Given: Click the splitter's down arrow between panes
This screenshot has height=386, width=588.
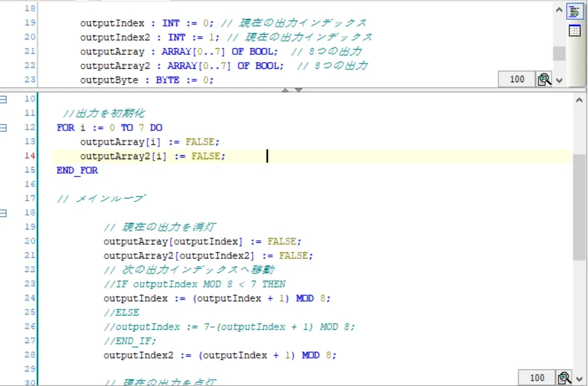Looking at the screenshot, I should 299,90.
